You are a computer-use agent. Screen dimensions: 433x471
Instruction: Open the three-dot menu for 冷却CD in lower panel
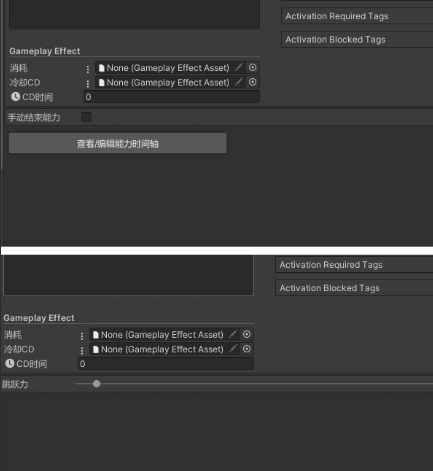point(82,350)
